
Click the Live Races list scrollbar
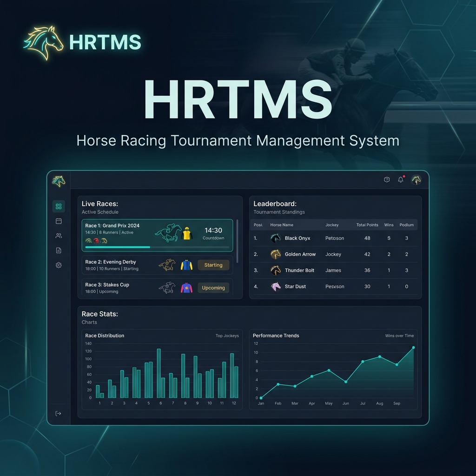(x=237, y=241)
